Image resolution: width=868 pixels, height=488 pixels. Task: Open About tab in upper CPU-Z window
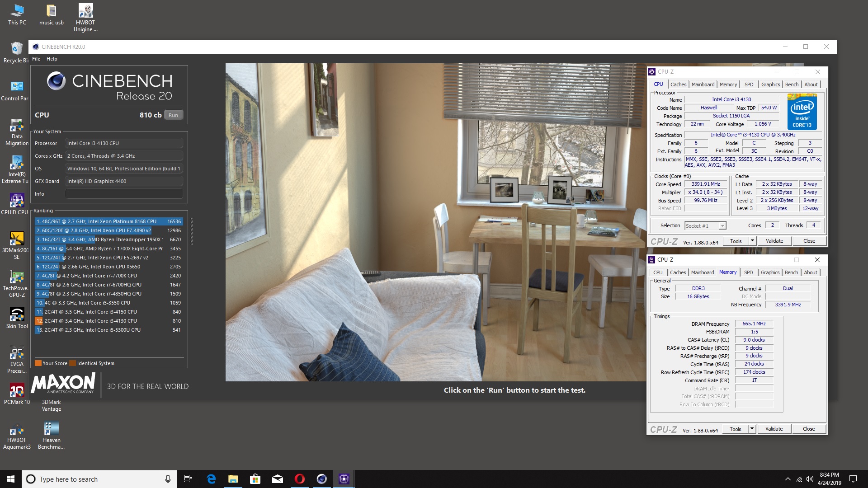tap(811, 84)
